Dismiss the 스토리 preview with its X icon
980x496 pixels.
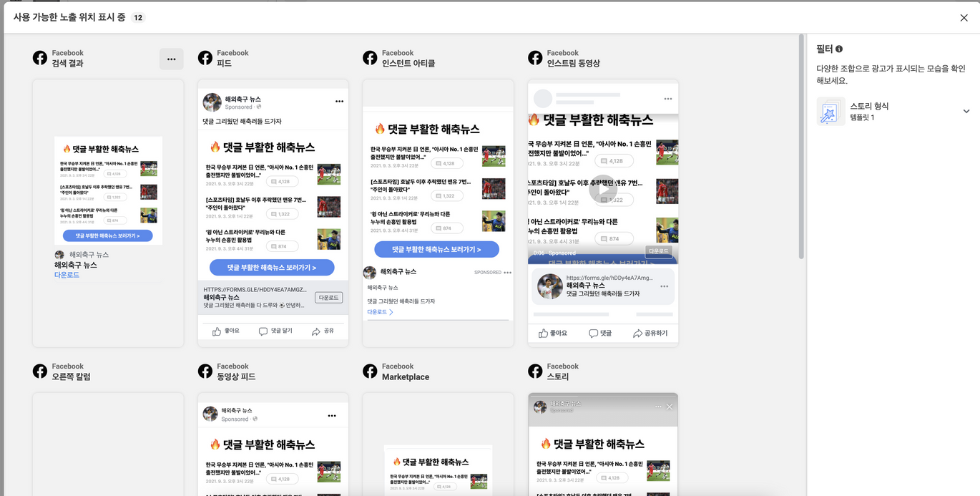(670, 407)
